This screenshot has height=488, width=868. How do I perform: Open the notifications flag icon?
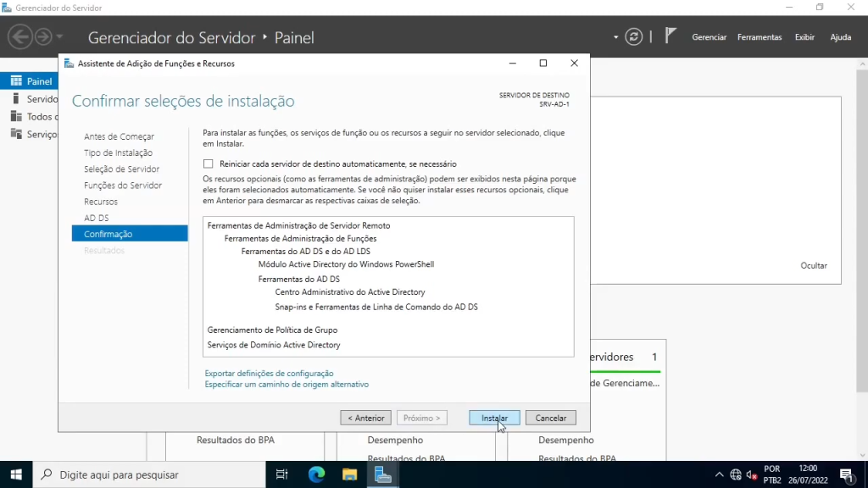point(670,36)
